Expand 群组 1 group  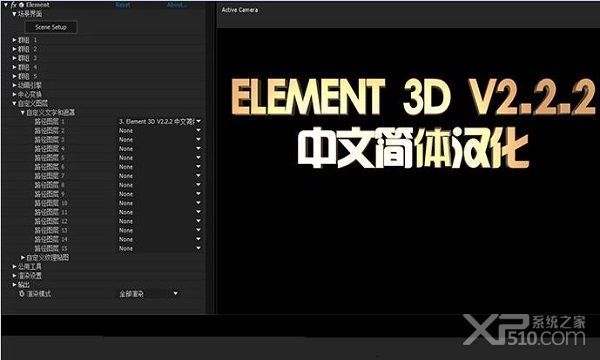click(x=14, y=40)
